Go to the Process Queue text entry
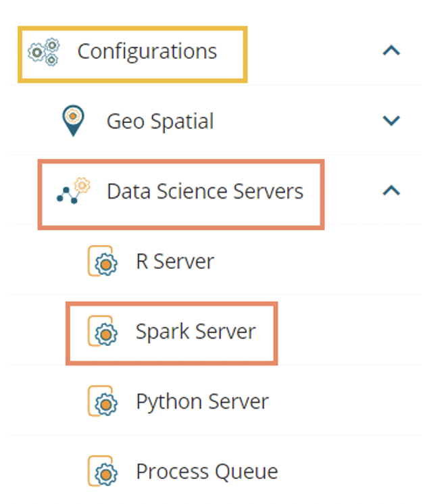The width and height of the screenshot is (423, 504). coord(207,472)
